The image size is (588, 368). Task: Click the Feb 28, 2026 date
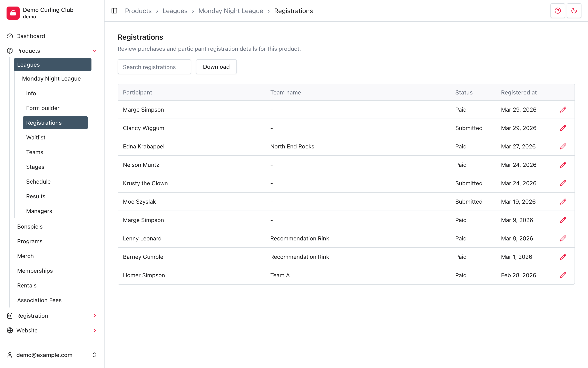519,275
